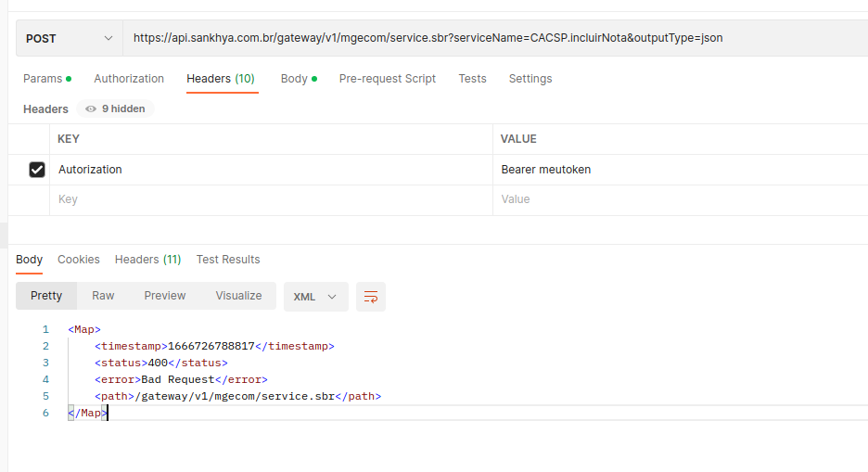
Task: Open the Authorization request tab
Action: point(129,79)
